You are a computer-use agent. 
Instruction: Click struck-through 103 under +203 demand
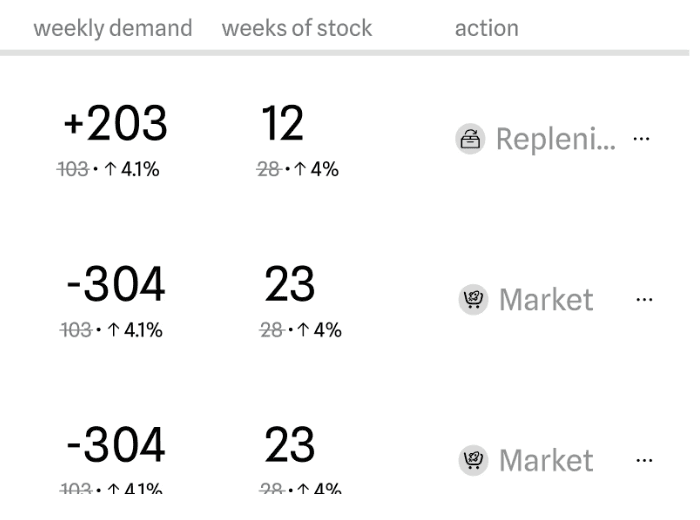(x=73, y=170)
